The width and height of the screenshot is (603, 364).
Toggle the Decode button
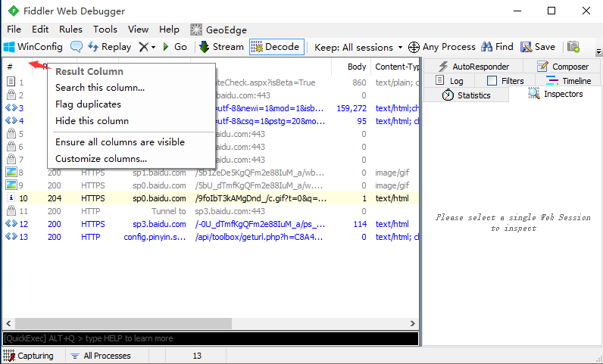(x=277, y=47)
